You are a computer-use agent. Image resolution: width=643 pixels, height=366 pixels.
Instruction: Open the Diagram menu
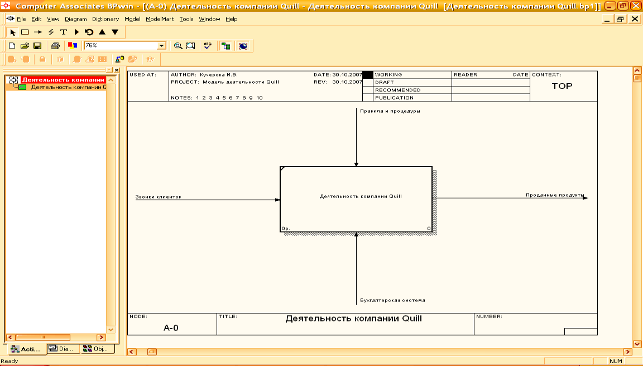click(x=76, y=19)
